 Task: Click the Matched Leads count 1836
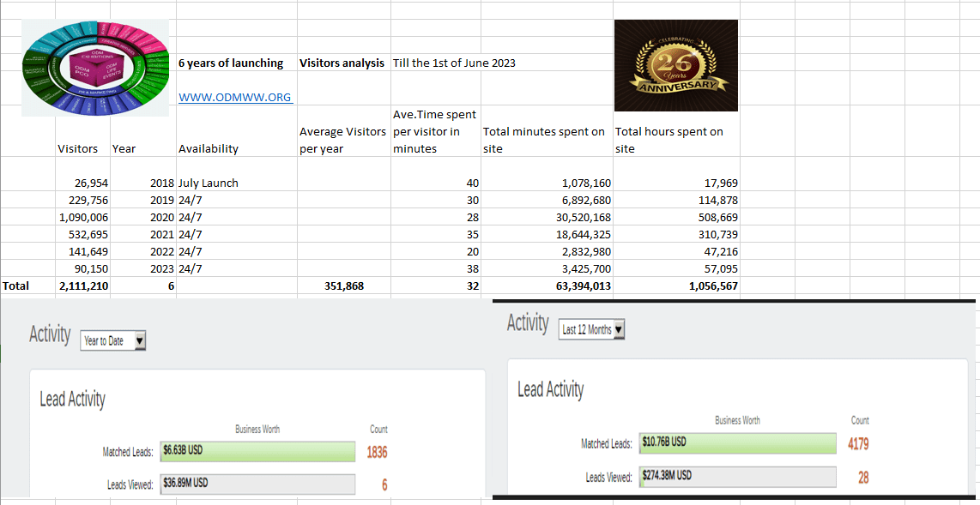coord(377,452)
